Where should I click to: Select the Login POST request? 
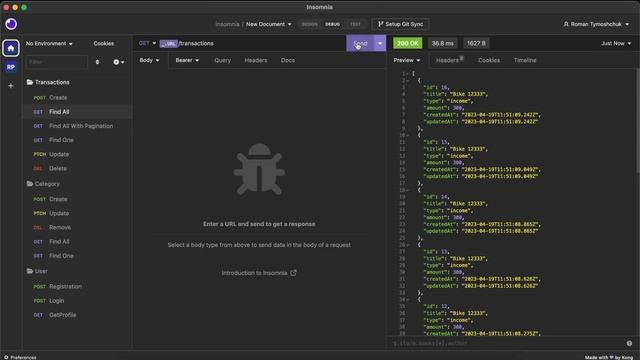tap(77, 300)
